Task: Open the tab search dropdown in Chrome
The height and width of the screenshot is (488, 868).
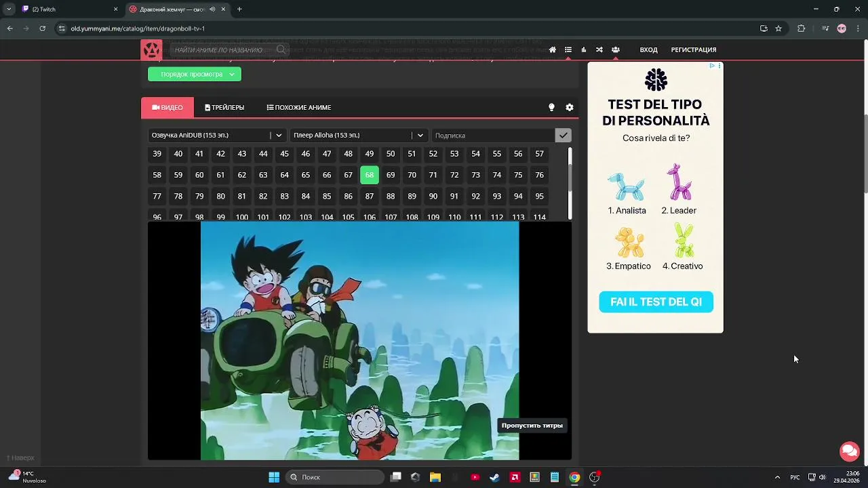Action: pyautogui.click(x=9, y=9)
